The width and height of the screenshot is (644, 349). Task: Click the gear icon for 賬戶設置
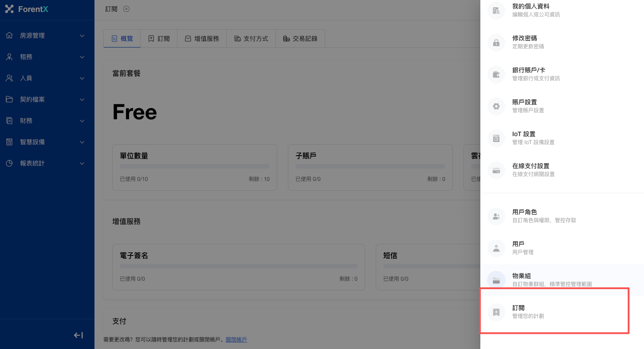click(496, 106)
